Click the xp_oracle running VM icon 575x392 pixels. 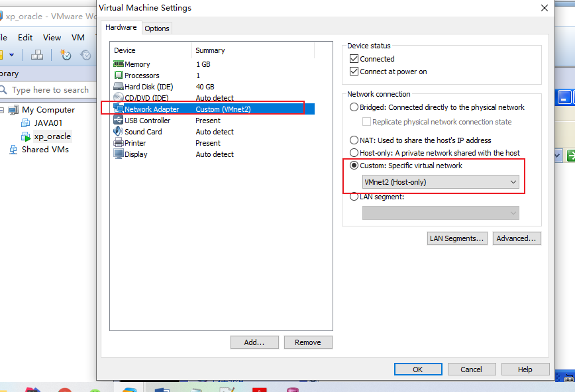pyautogui.click(x=26, y=136)
